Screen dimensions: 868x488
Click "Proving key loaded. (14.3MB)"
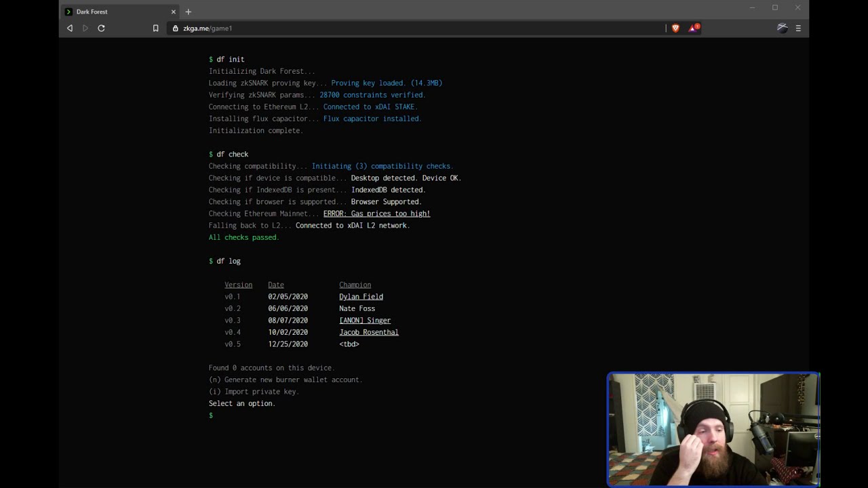click(x=387, y=83)
